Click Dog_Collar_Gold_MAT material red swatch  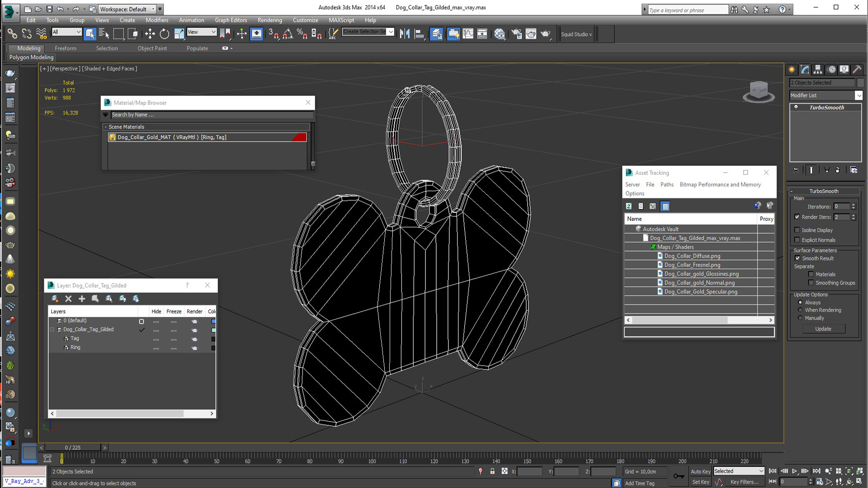pos(299,137)
